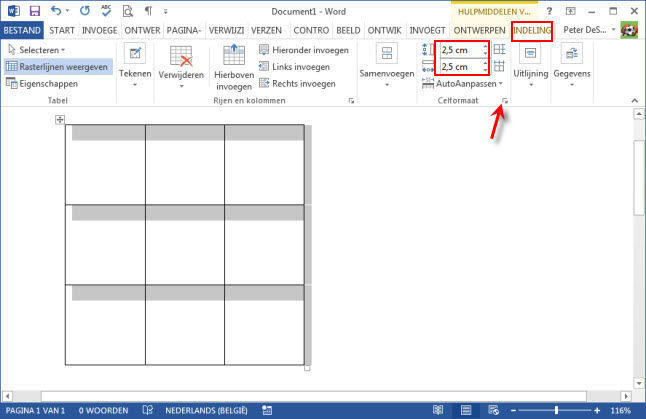The image size is (646, 419).
Task: Decrease column width with the down stepper arrow
Action: (x=485, y=70)
